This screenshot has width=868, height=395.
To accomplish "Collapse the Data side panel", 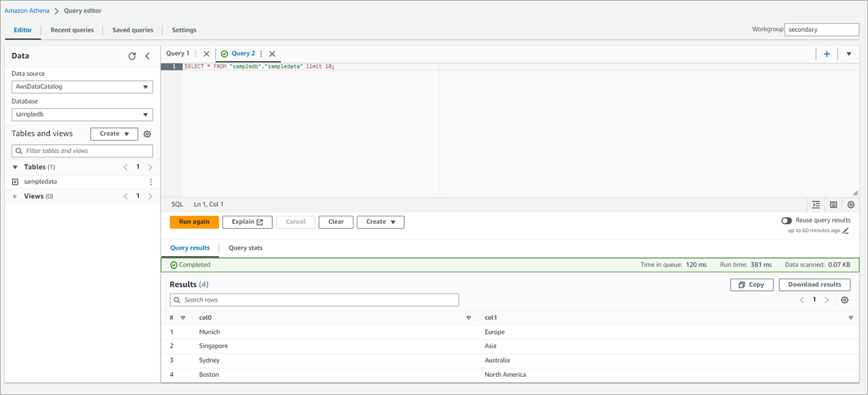I will click(148, 56).
